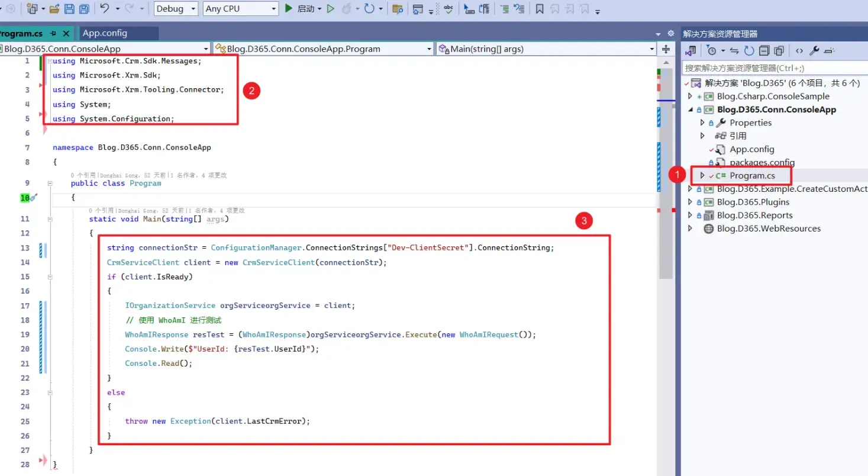This screenshot has height=476, width=868.
Task: Expand the Blog.D365.Plugins project node
Action: point(690,202)
